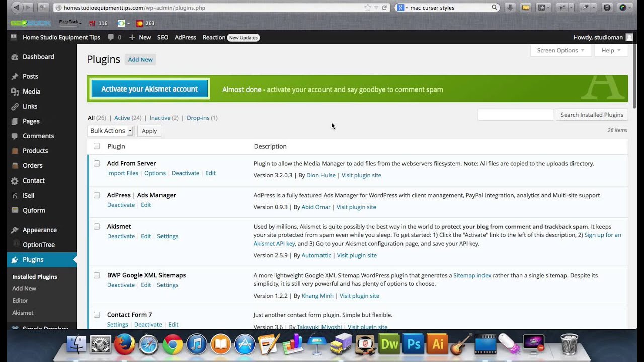This screenshot has height=362, width=644.
Task: Click the comment bubble icon in admin bar
Action: point(111,37)
